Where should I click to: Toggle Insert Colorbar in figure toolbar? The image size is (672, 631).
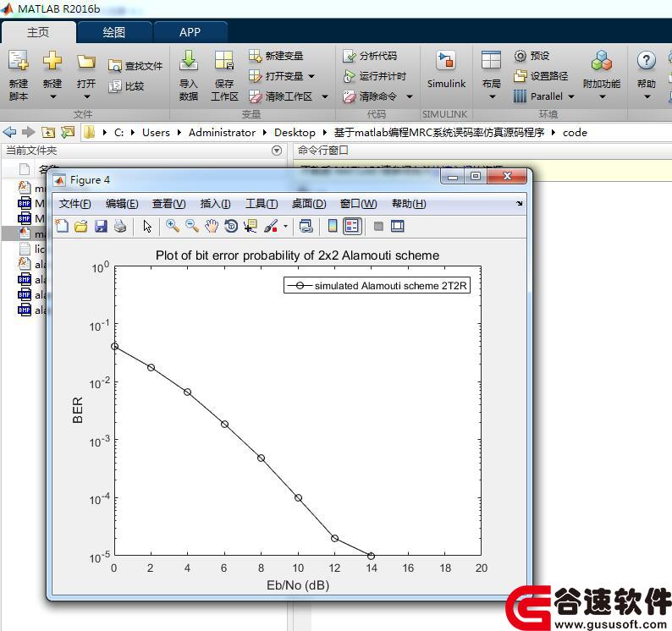[333, 226]
